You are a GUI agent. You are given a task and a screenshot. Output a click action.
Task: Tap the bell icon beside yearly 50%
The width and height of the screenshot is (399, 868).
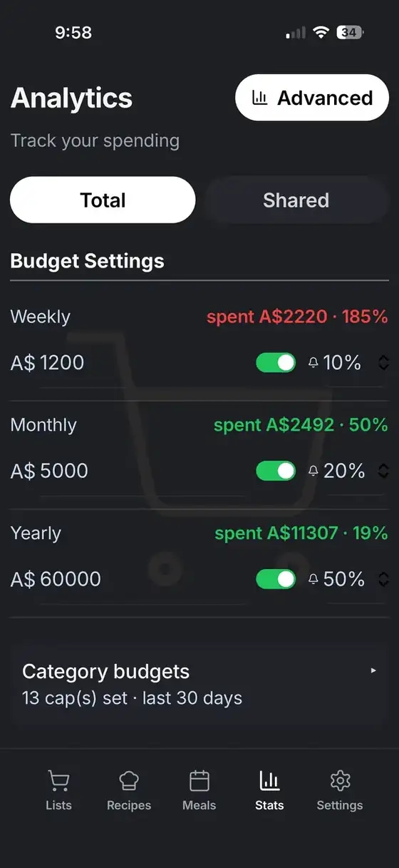(313, 580)
